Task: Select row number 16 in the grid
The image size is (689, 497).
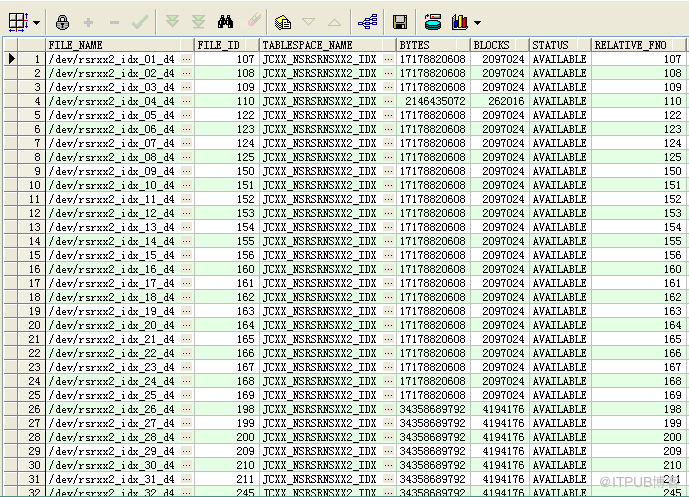Action: point(32,269)
